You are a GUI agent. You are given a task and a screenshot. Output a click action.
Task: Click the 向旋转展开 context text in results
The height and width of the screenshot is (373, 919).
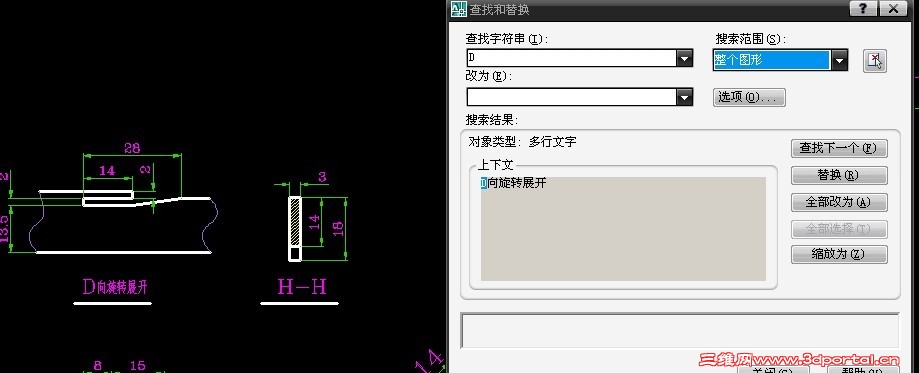[x=517, y=184]
